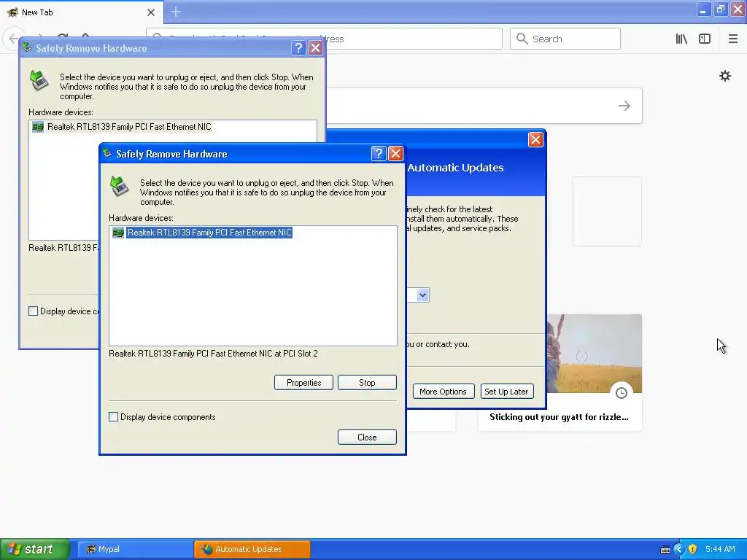Viewport: 747px width, 560px height.
Task: Switch to Mypal in the taskbar
Action: (135, 549)
